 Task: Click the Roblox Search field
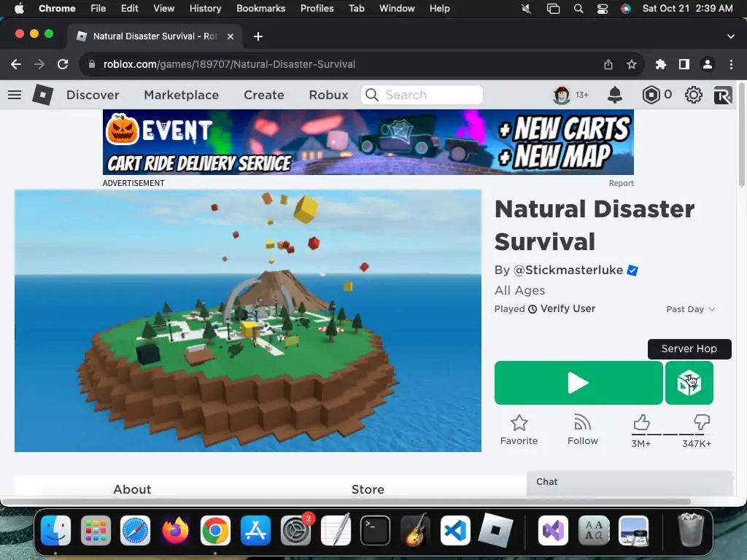422,95
